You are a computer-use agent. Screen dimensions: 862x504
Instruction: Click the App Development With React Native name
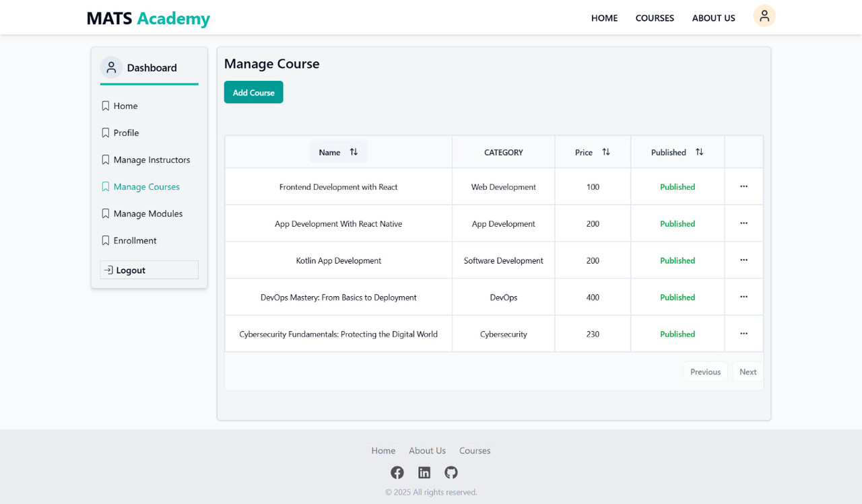point(338,224)
